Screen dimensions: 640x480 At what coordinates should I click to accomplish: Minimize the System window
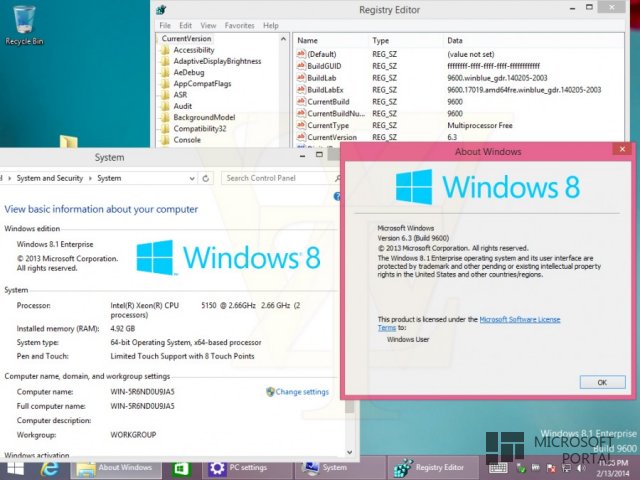point(302,156)
